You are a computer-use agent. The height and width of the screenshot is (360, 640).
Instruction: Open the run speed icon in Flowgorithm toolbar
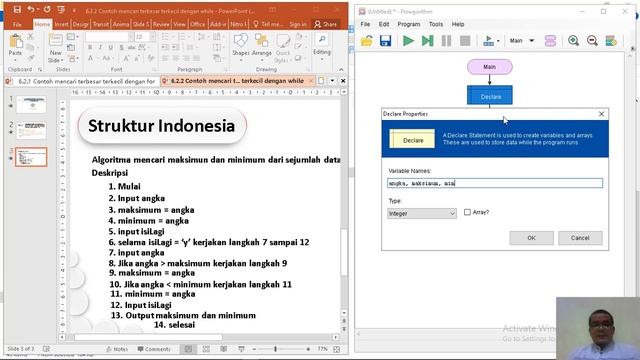pos(490,41)
